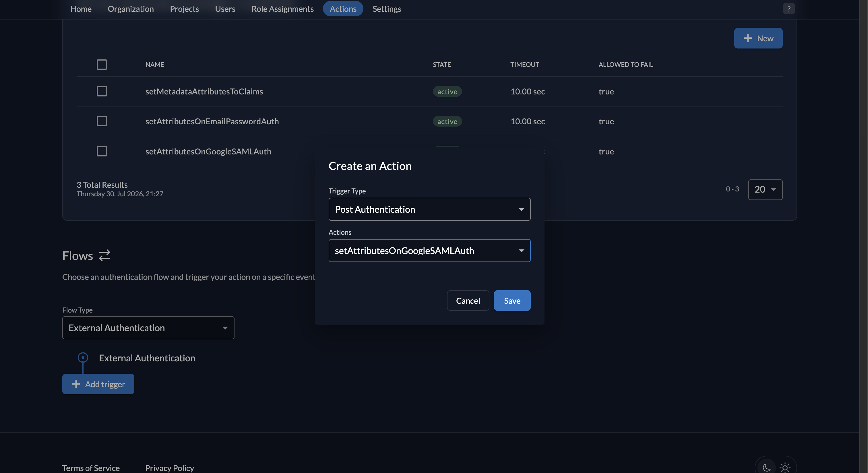Click the setAttributesOnGoogleSAMLAuth action name in table
Screen dimensions: 868x473
pyautogui.click(x=208, y=151)
